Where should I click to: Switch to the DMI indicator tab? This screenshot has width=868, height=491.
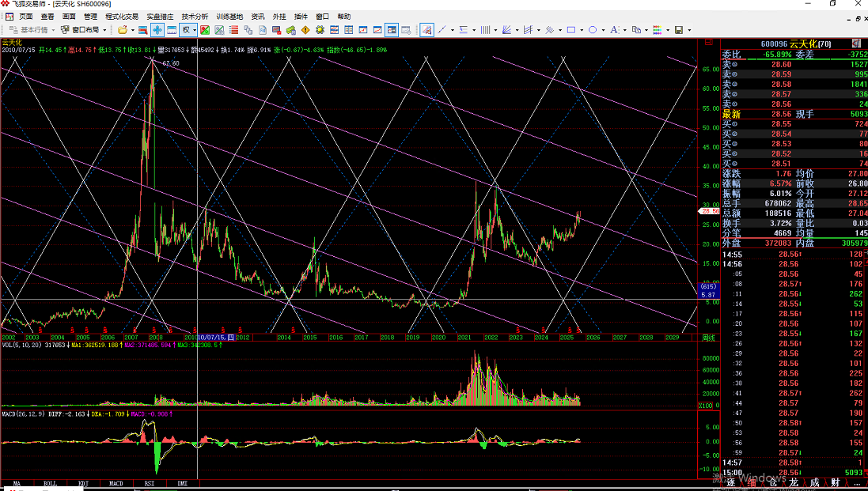[183, 483]
